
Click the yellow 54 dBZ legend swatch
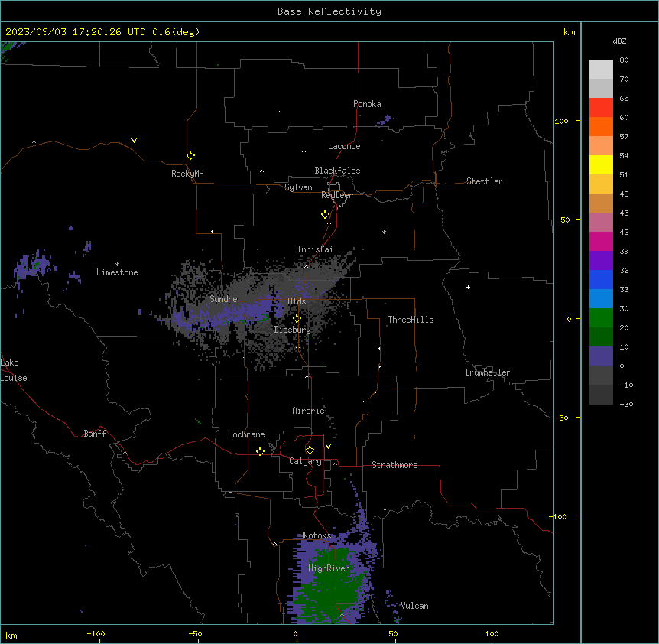click(601, 164)
